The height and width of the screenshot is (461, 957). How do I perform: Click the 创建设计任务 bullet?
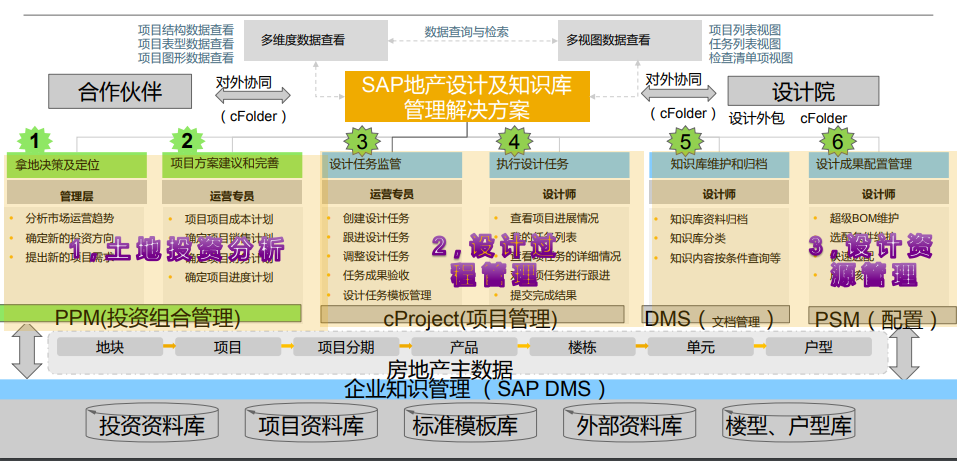[376, 218]
